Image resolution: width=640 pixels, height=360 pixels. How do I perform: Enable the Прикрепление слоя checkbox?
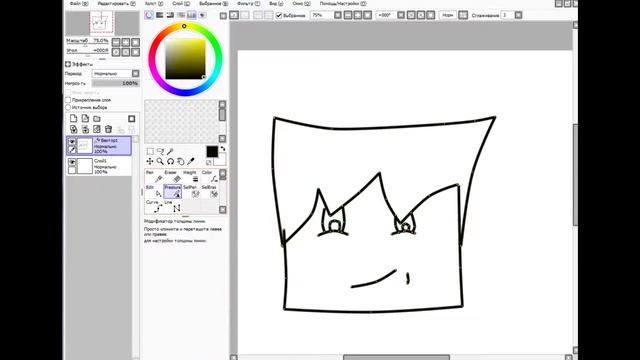pyautogui.click(x=68, y=100)
